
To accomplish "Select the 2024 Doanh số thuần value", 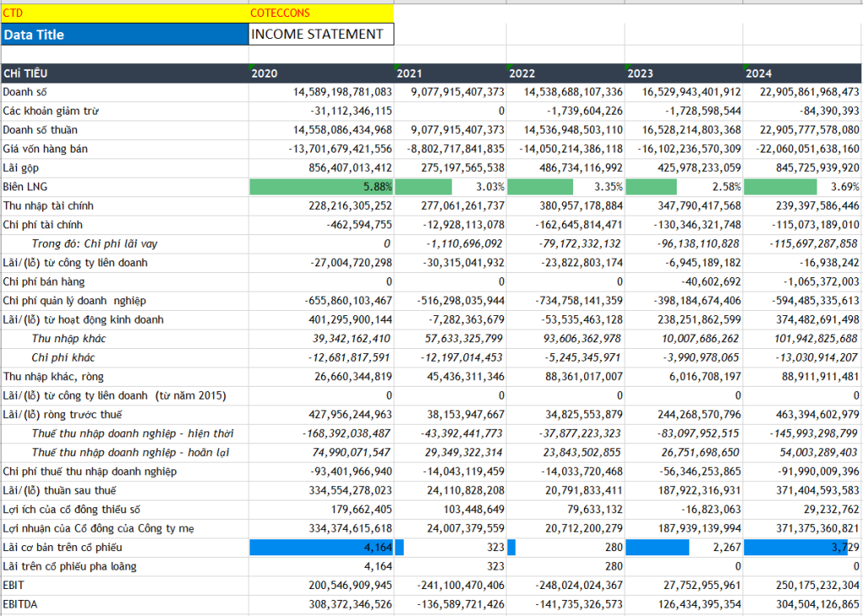I will pos(801,130).
